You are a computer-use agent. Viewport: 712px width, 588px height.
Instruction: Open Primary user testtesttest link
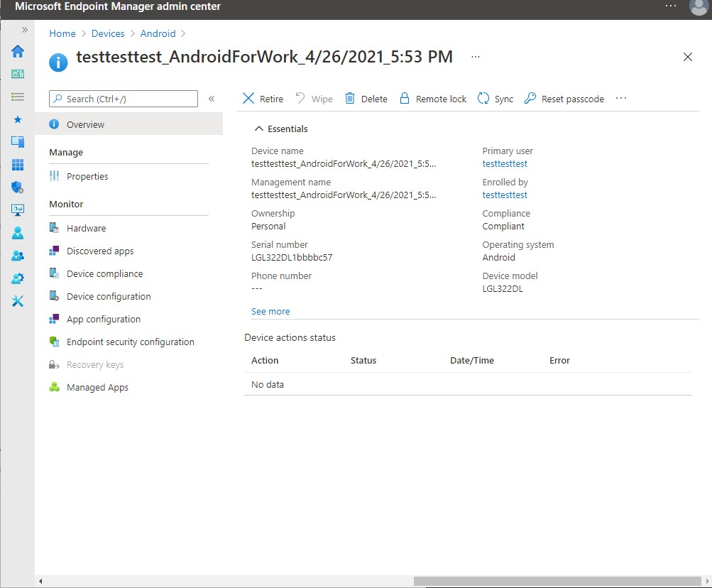pyautogui.click(x=505, y=164)
